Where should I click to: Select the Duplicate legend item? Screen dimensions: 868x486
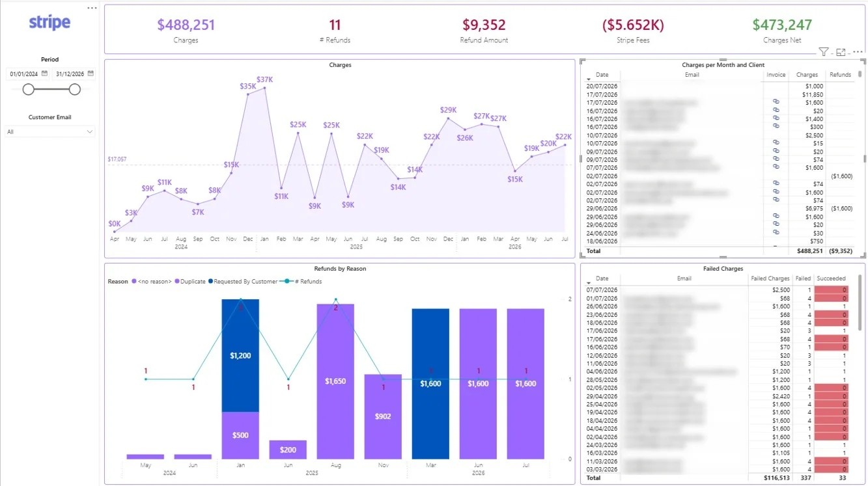[189, 282]
